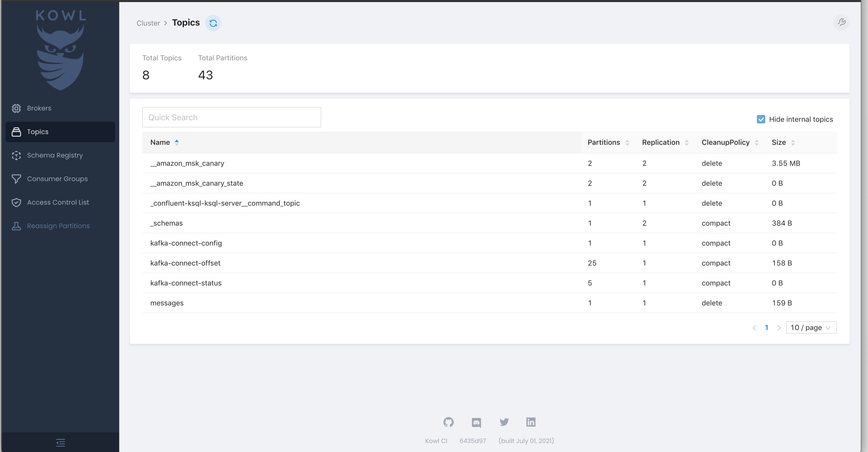The image size is (868, 452).
Task: Collapse the sidebar with bottom icon
Action: (x=61, y=442)
